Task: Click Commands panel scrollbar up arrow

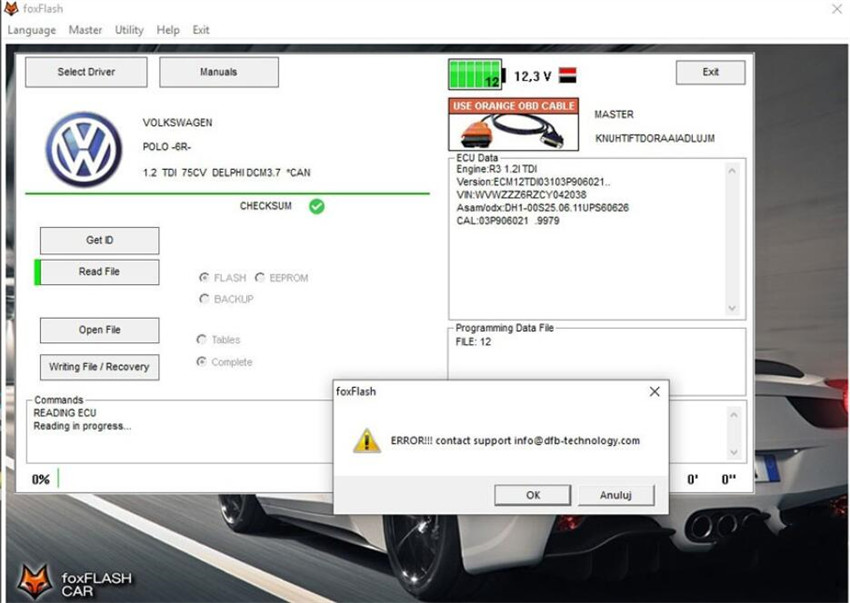Action: click(x=733, y=415)
